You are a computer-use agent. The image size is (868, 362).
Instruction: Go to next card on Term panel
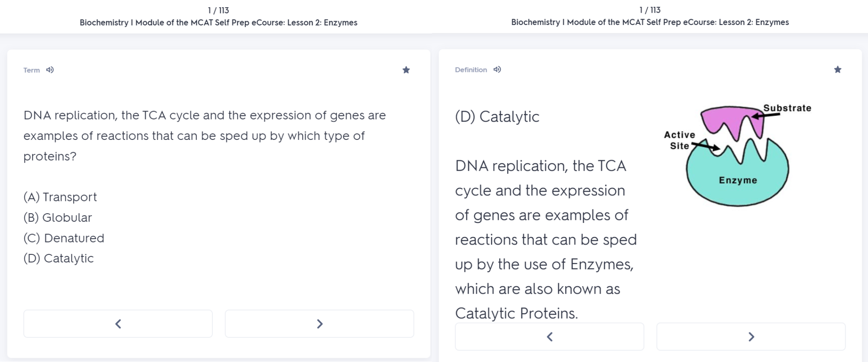coord(320,324)
